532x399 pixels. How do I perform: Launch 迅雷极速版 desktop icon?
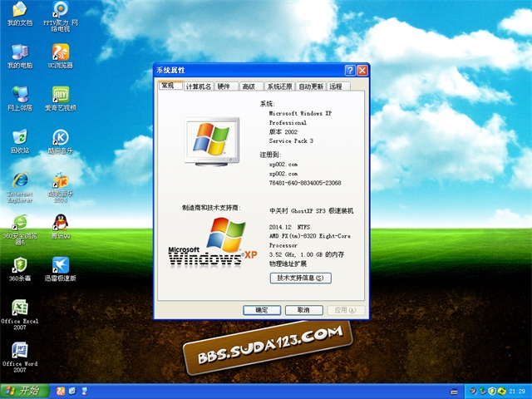[60, 265]
